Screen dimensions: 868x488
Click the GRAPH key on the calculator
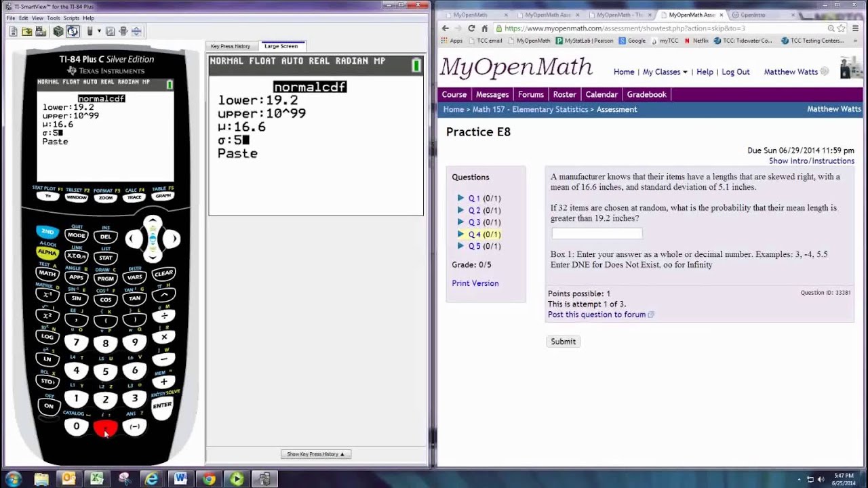(x=163, y=196)
